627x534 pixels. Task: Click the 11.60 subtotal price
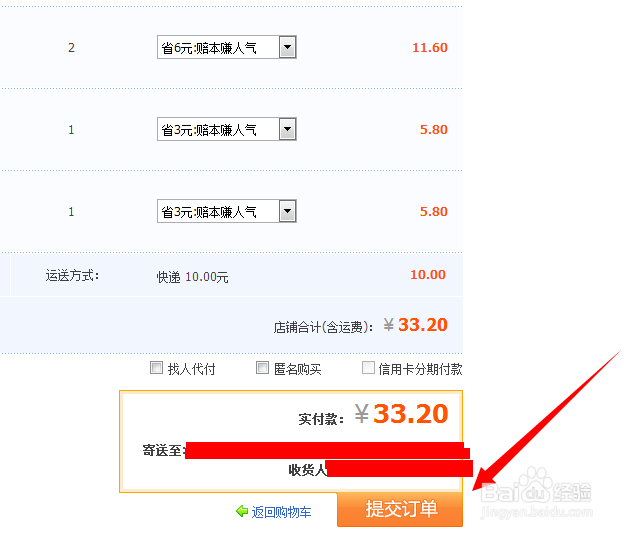[x=430, y=48]
